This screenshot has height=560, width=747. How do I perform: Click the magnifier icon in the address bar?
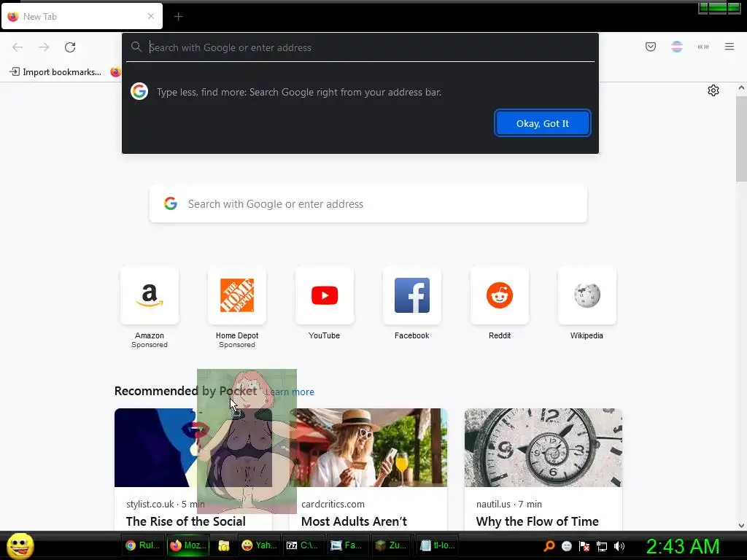136,47
